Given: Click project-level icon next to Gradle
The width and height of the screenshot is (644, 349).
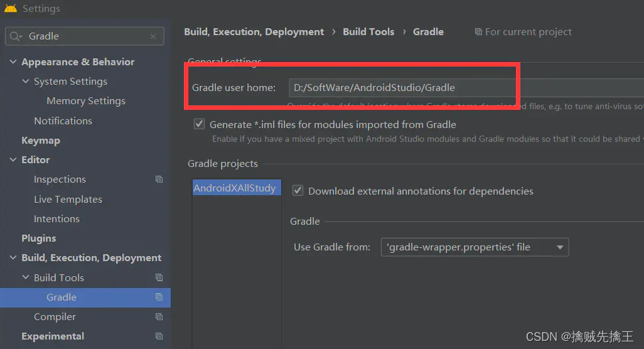Looking at the screenshot, I should pos(159,298).
